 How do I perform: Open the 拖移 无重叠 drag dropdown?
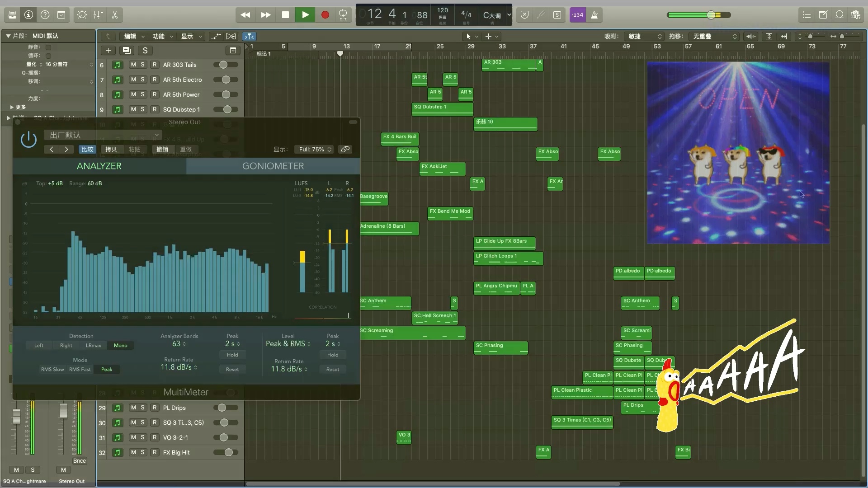(x=714, y=36)
